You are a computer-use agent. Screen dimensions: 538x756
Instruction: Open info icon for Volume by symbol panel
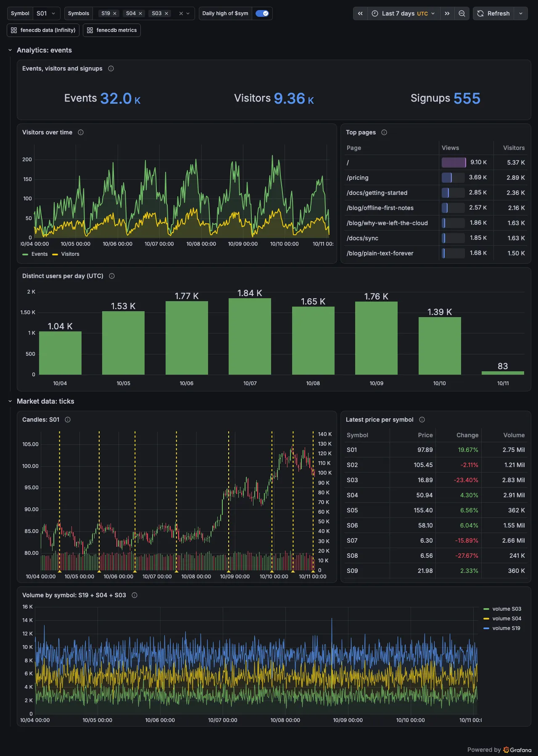pyautogui.click(x=134, y=595)
